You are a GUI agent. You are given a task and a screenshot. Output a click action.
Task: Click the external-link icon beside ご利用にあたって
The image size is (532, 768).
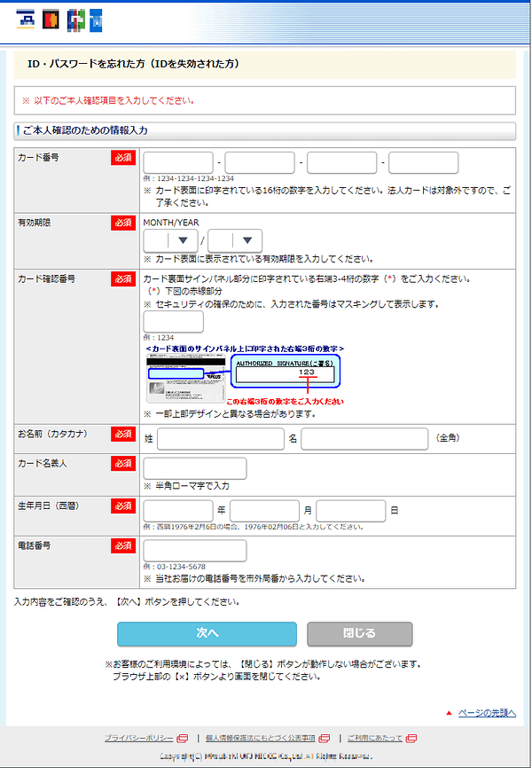[x=411, y=738]
